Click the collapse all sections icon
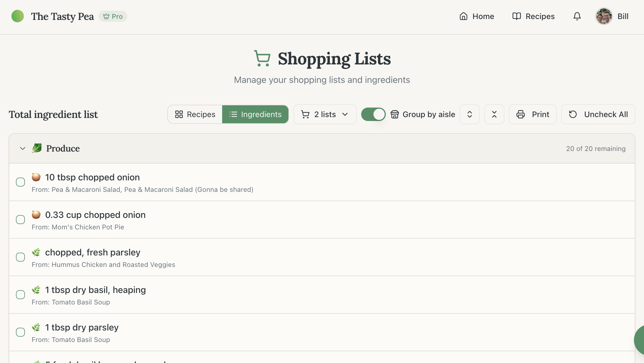Screen dimensions: 644x363 [494, 114]
